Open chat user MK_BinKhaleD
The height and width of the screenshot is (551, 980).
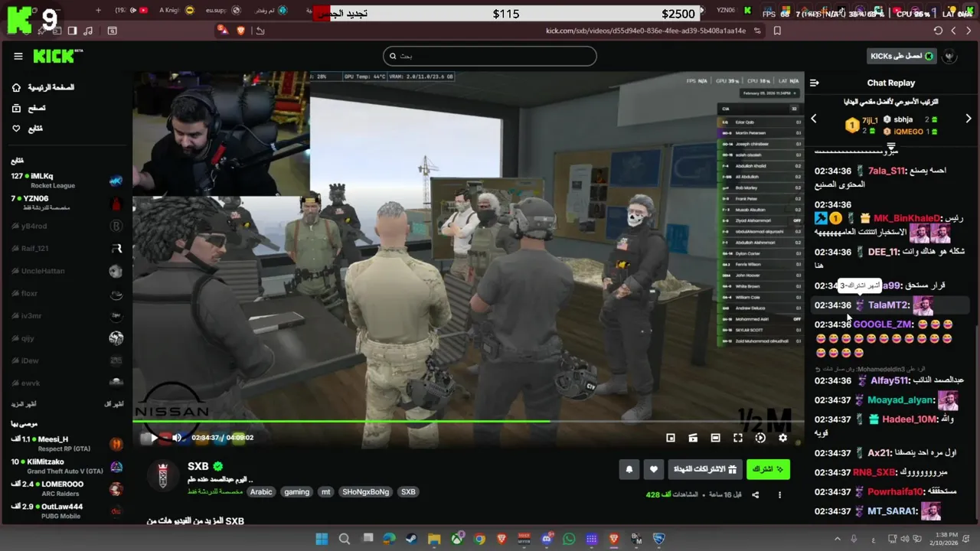click(906, 218)
